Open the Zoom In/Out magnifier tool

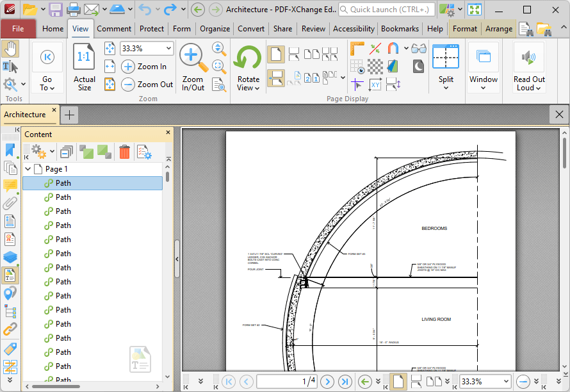click(193, 68)
